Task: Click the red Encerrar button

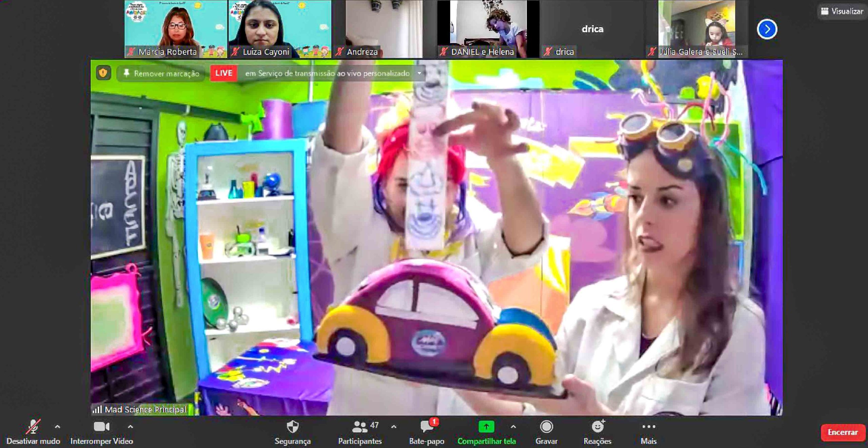Action: pyautogui.click(x=843, y=432)
